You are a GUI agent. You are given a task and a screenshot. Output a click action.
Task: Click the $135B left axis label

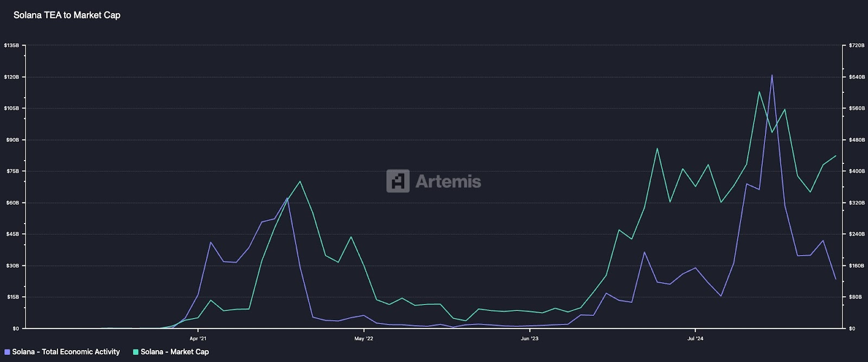point(11,46)
